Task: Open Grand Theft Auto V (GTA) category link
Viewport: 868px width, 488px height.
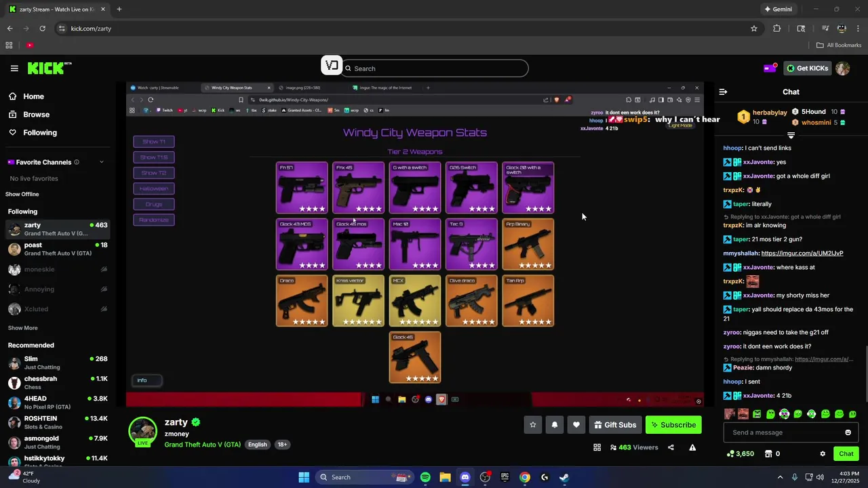Action: 202,445
